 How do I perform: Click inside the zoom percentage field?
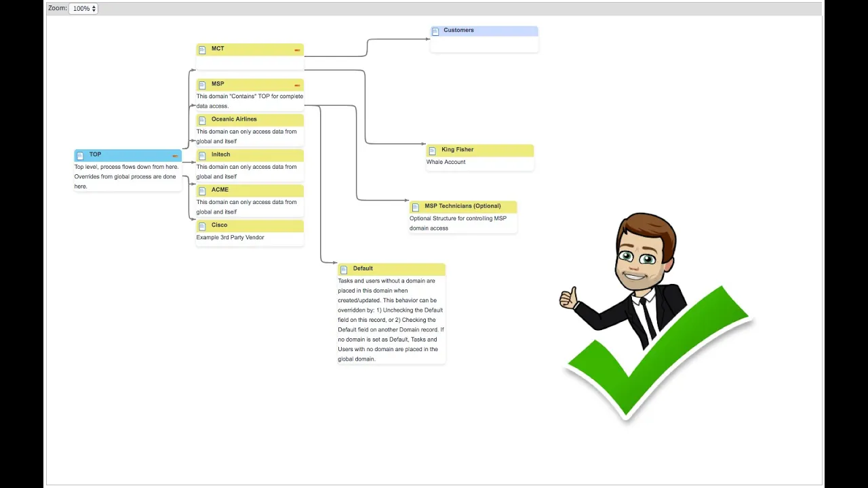click(79, 8)
